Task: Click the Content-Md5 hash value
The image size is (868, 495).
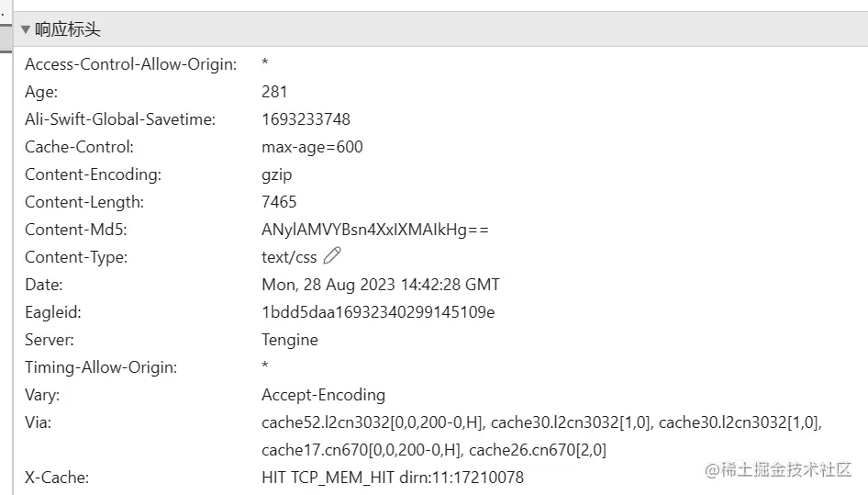Action: [375, 230]
